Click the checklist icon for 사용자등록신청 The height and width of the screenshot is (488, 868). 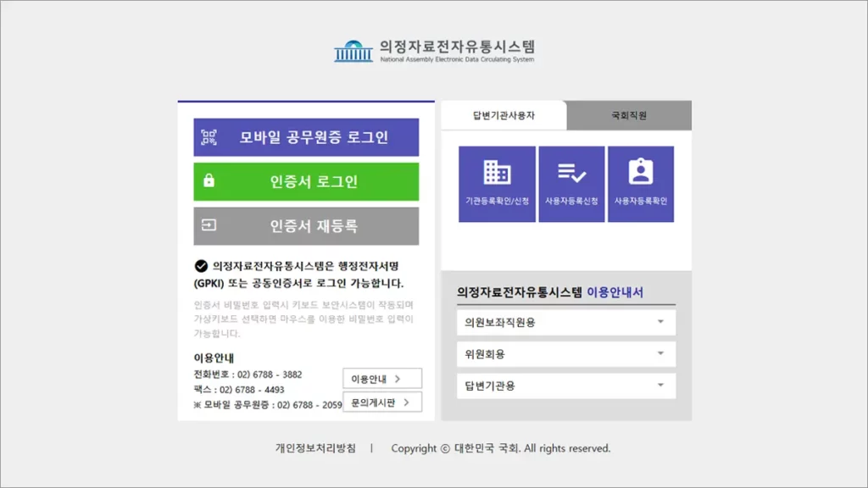pos(571,173)
